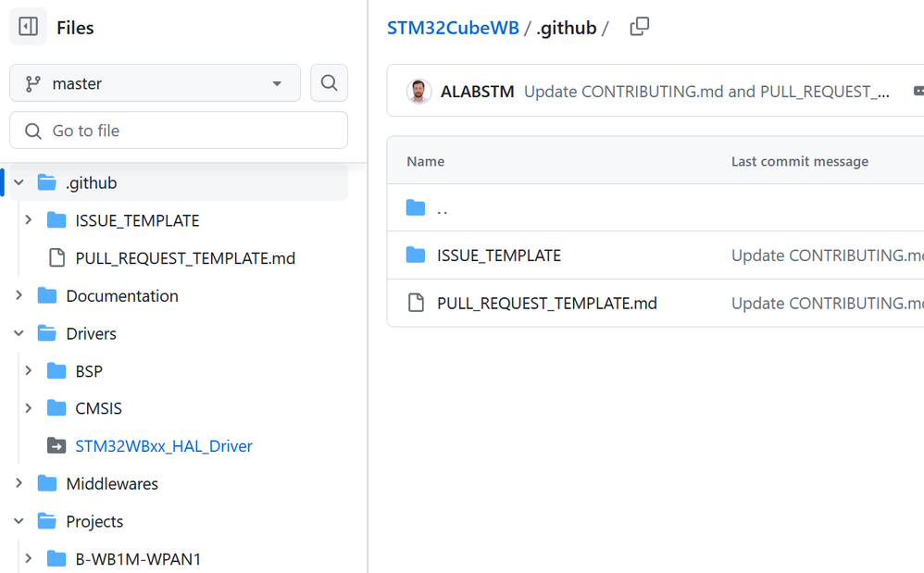Open the STM32WBxx_HAL_Driver submodule folder icon

point(56,446)
